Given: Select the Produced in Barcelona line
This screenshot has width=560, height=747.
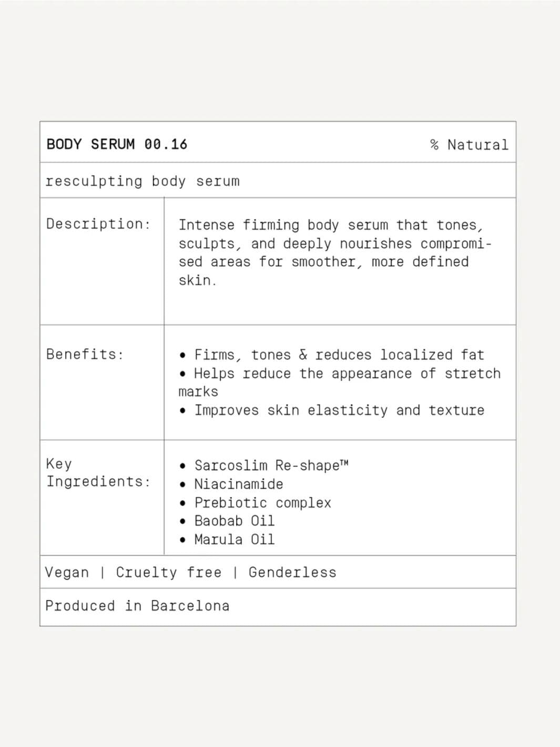Looking at the screenshot, I should click(x=137, y=606).
